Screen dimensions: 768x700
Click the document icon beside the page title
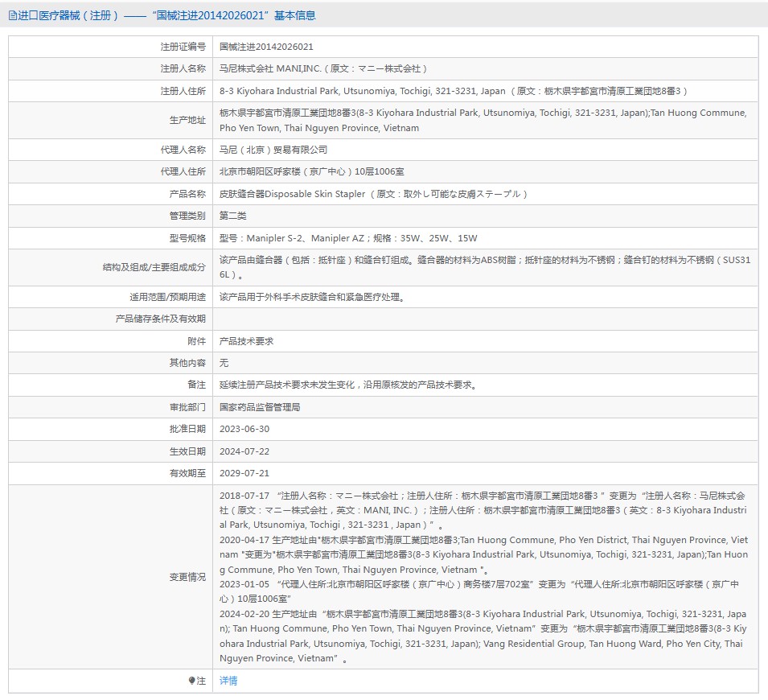click(x=12, y=15)
